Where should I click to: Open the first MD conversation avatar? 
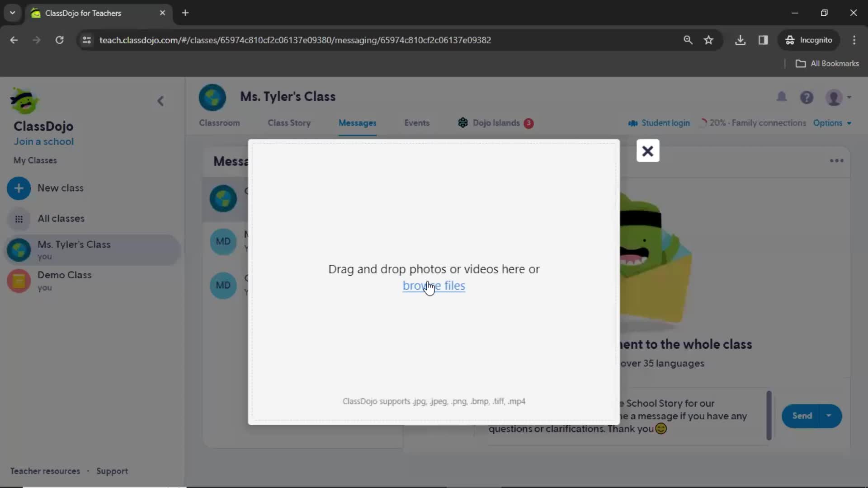pos(223,241)
